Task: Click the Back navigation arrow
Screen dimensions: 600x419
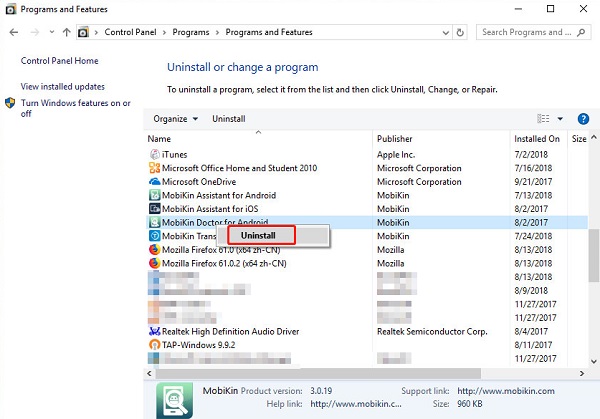Action: click(x=14, y=32)
